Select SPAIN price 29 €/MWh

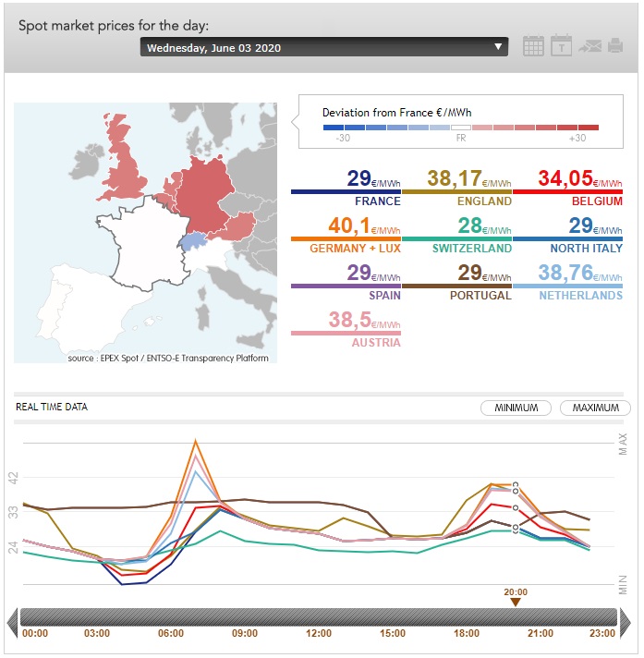346,282
